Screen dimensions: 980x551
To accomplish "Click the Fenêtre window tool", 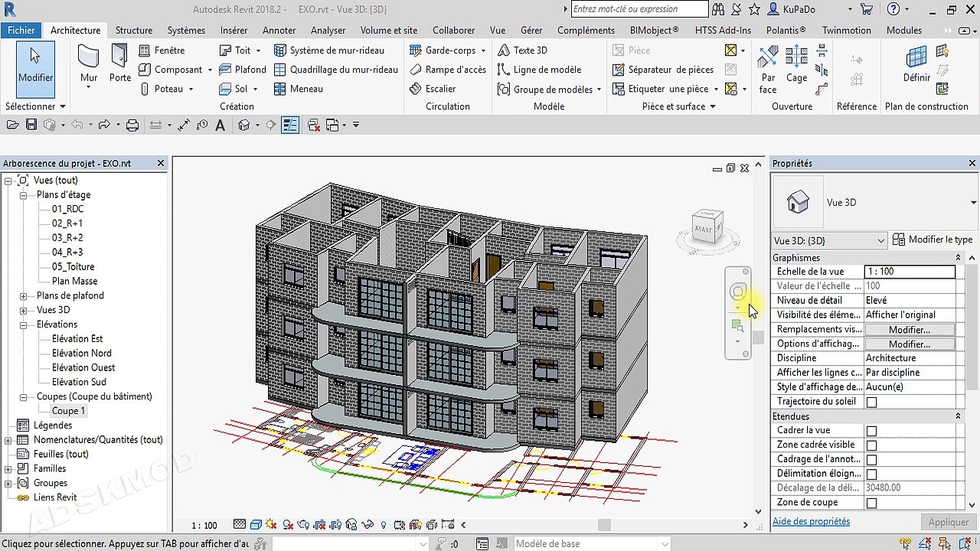I will click(162, 50).
